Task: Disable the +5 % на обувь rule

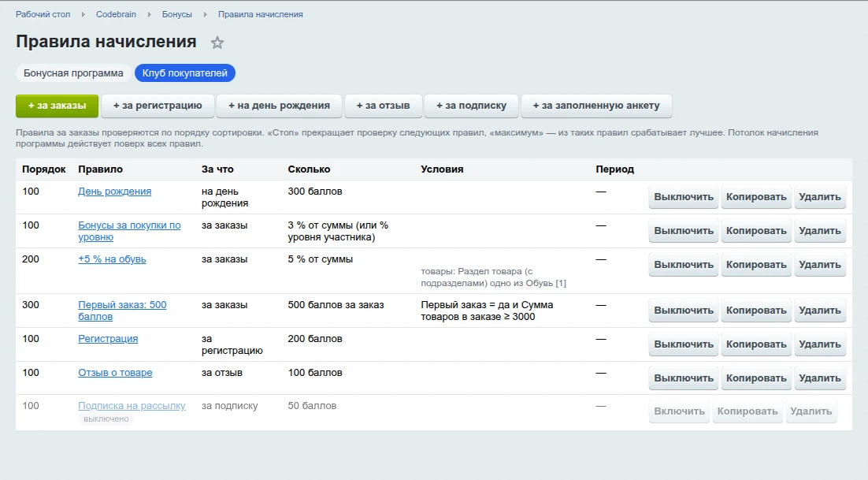Action: (x=684, y=265)
